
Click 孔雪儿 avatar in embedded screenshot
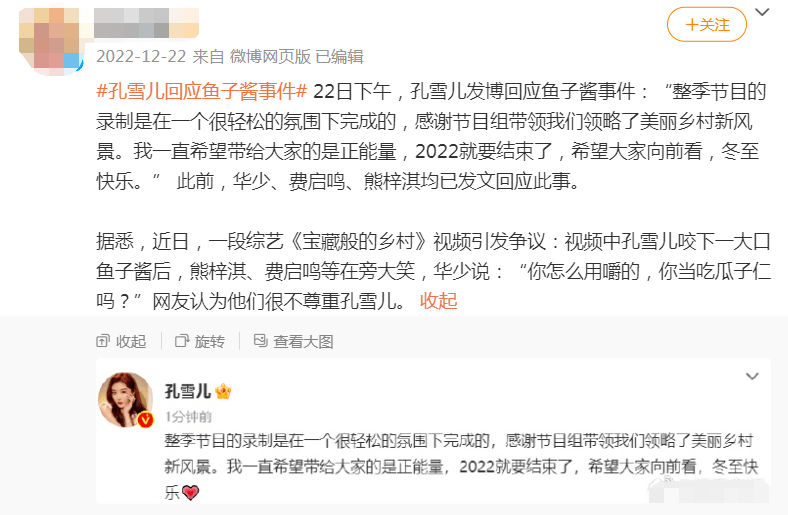coord(126,400)
